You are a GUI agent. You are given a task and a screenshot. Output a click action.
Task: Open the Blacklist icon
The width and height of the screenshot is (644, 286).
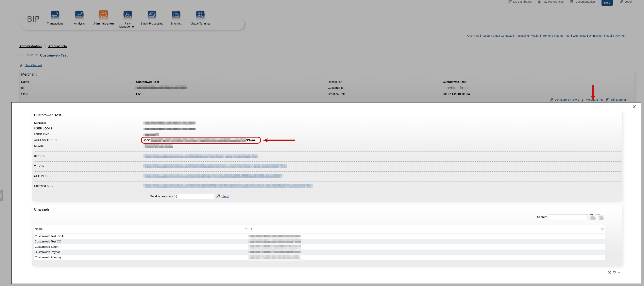click(176, 15)
